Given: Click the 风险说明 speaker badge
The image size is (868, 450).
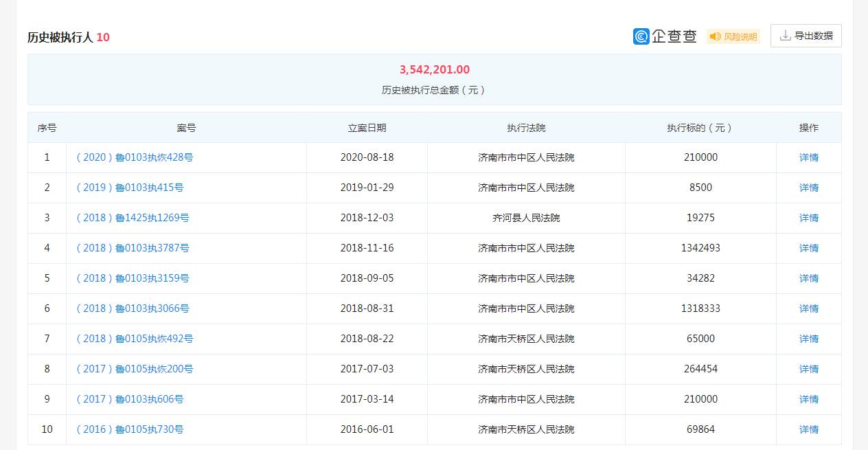Looking at the screenshot, I should click(733, 36).
